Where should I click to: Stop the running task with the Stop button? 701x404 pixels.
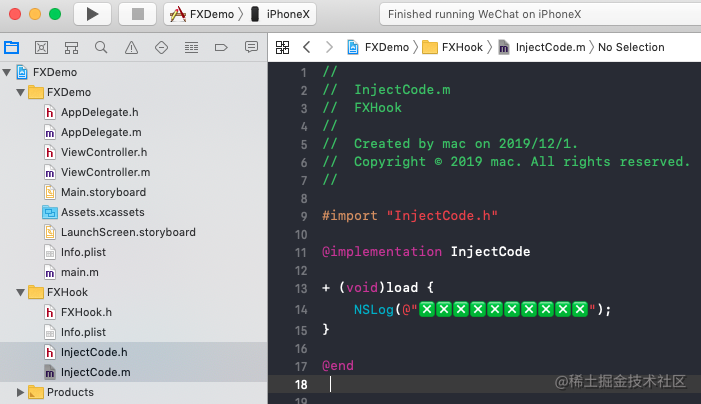click(137, 14)
